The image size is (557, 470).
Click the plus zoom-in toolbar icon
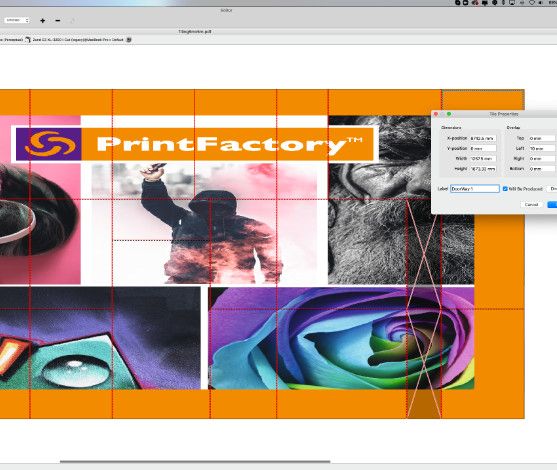43,21
